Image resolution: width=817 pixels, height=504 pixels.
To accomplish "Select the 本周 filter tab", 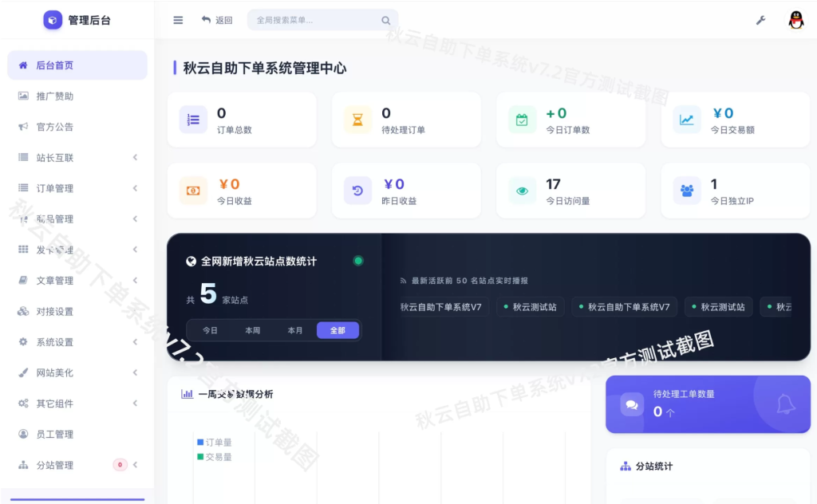I will click(x=253, y=330).
